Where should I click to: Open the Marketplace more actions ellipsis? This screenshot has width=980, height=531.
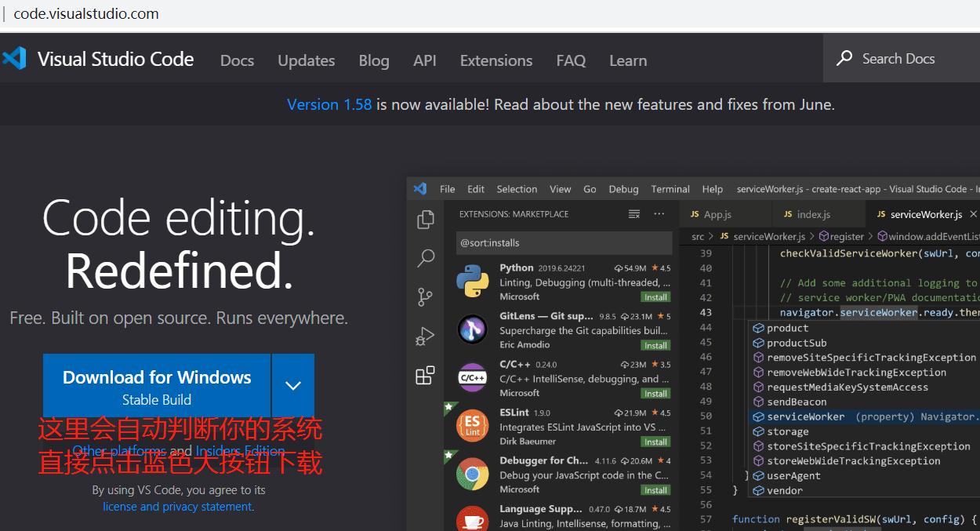pos(659,214)
